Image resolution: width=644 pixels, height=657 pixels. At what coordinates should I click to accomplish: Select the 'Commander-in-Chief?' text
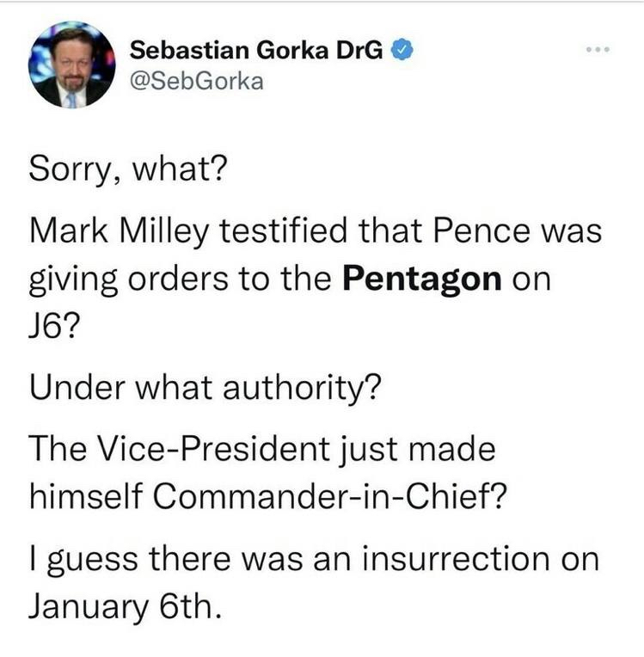click(330, 496)
